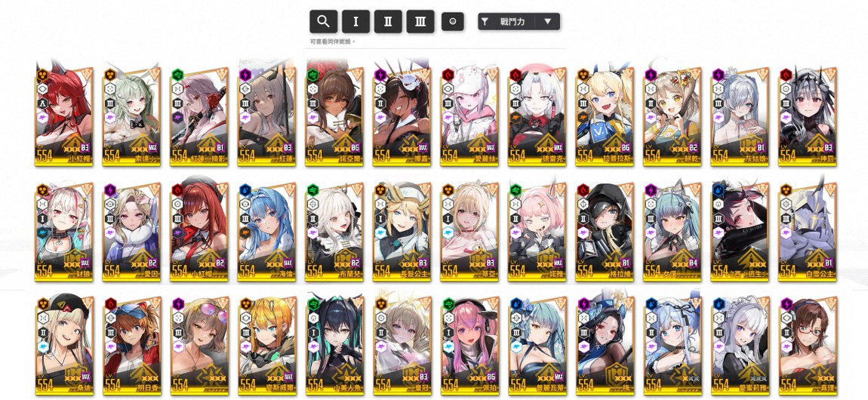The height and width of the screenshot is (400, 868).
Task: Click the fire element icon on 德雷克 card
Action: [516, 75]
